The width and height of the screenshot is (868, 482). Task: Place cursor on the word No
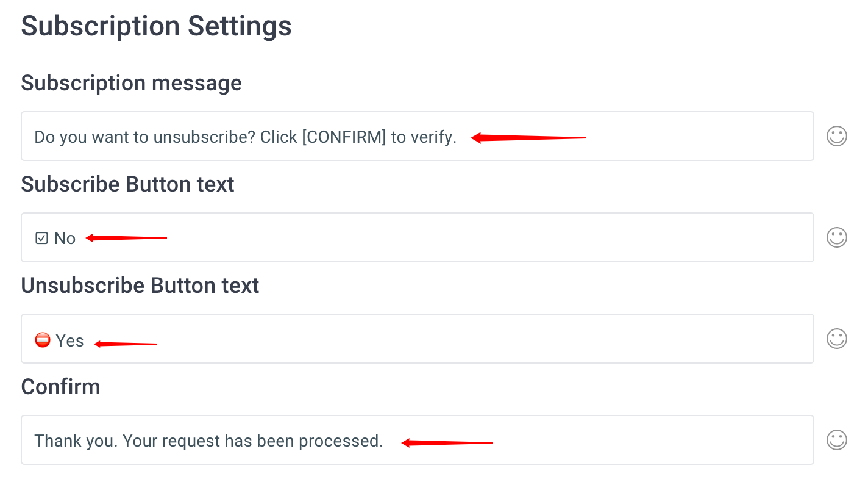[65, 238]
